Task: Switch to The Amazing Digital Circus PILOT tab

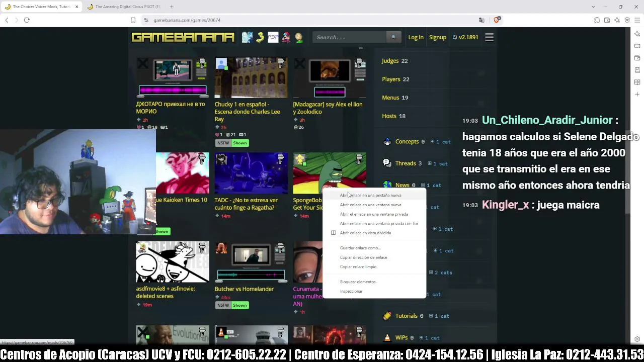Action: click(x=124, y=7)
